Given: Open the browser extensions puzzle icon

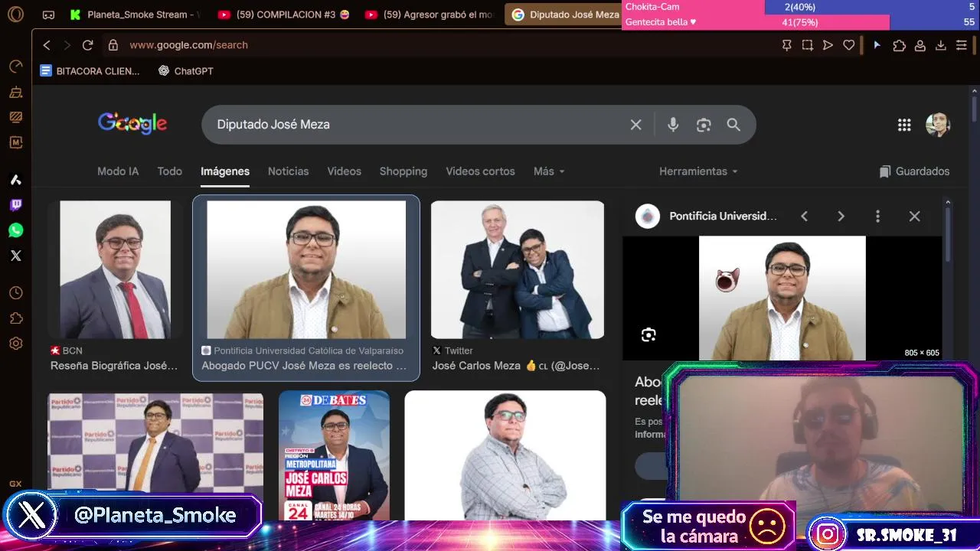Looking at the screenshot, I should click(x=900, y=45).
